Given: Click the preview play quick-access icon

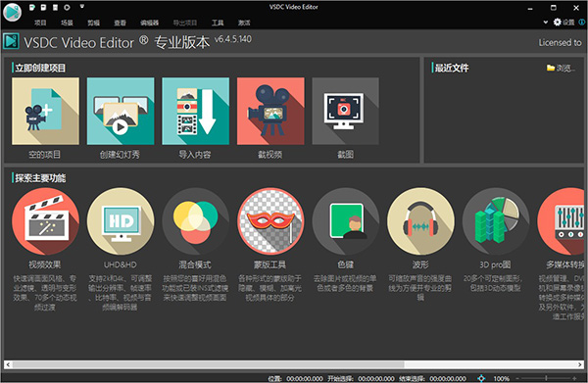Looking at the screenshot, I should tap(67, 7).
